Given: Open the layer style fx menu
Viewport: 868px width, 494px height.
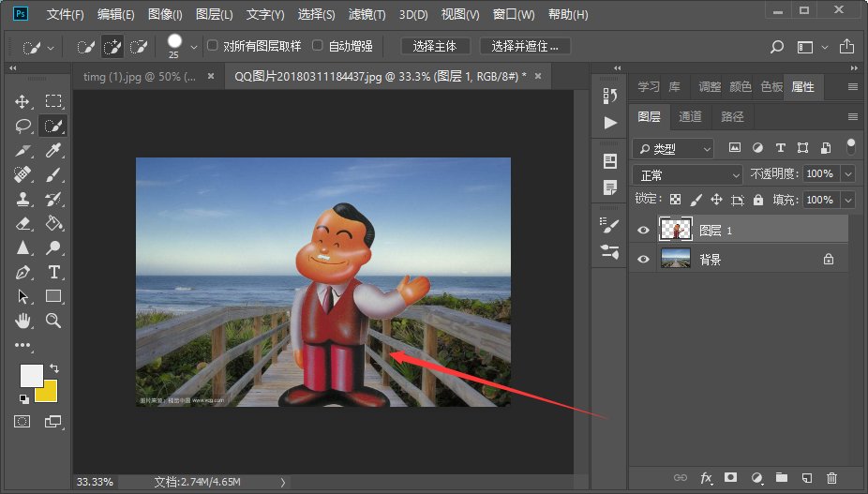Looking at the screenshot, I should (707, 477).
